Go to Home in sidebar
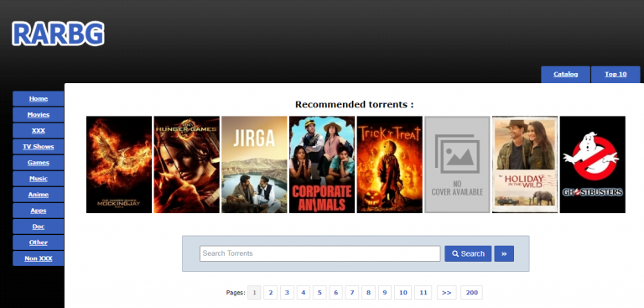This screenshot has height=308, width=644. (x=39, y=99)
